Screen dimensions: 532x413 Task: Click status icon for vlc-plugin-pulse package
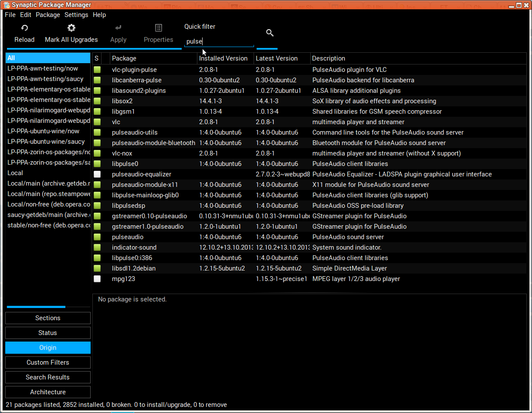(97, 70)
